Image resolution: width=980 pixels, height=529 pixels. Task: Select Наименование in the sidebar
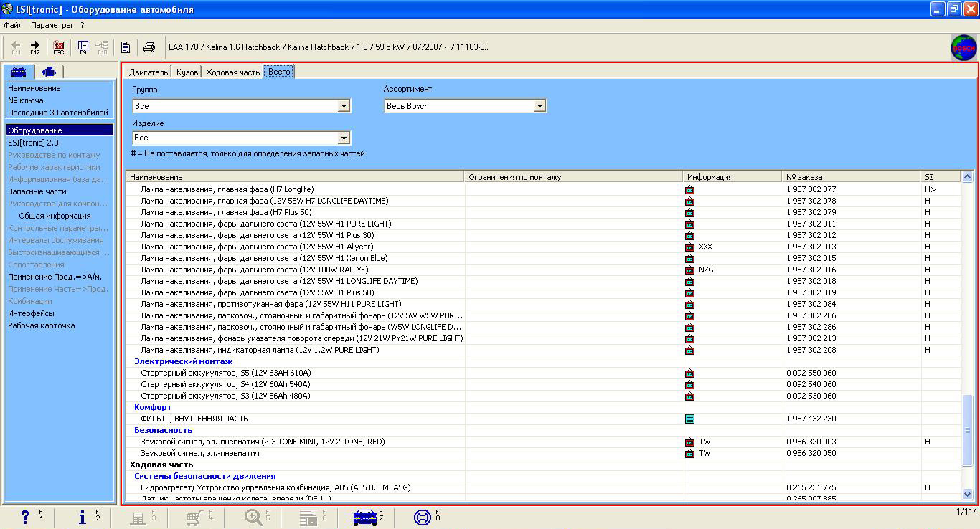click(34, 88)
